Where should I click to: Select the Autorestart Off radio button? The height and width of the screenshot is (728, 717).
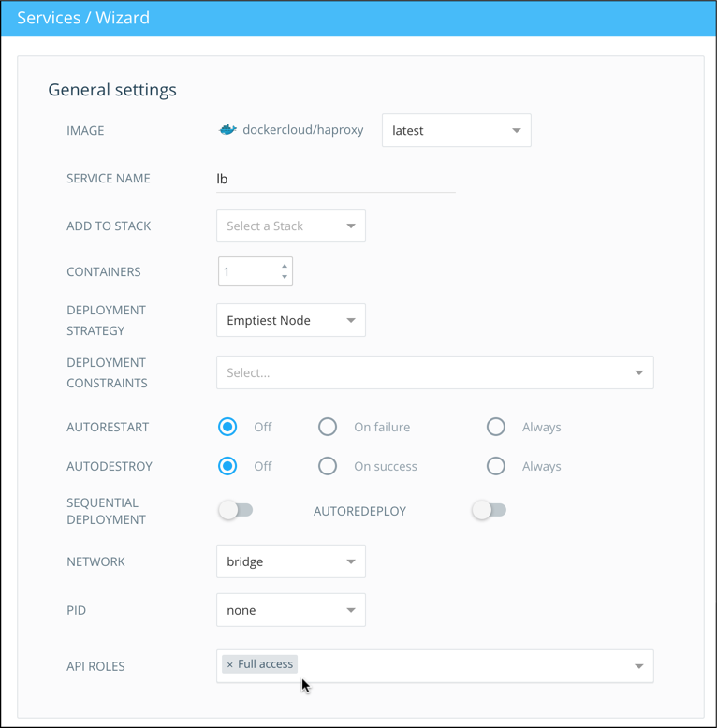pos(227,427)
